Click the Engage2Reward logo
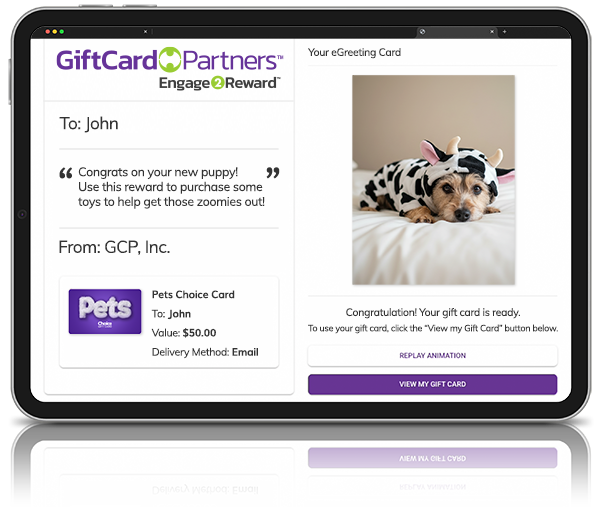Image resolution: width=600 pixels, height=517 pixels. pyautogui.click(x=220, y=83)
